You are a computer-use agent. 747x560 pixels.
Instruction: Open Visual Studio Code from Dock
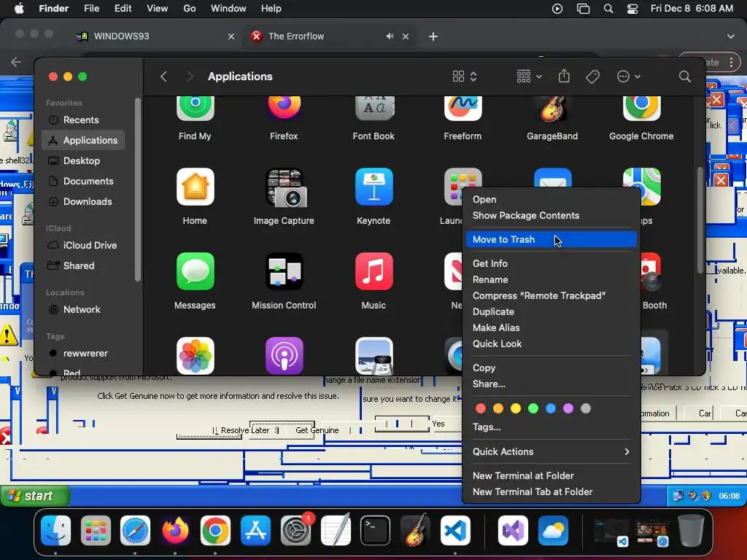[455, 530]
